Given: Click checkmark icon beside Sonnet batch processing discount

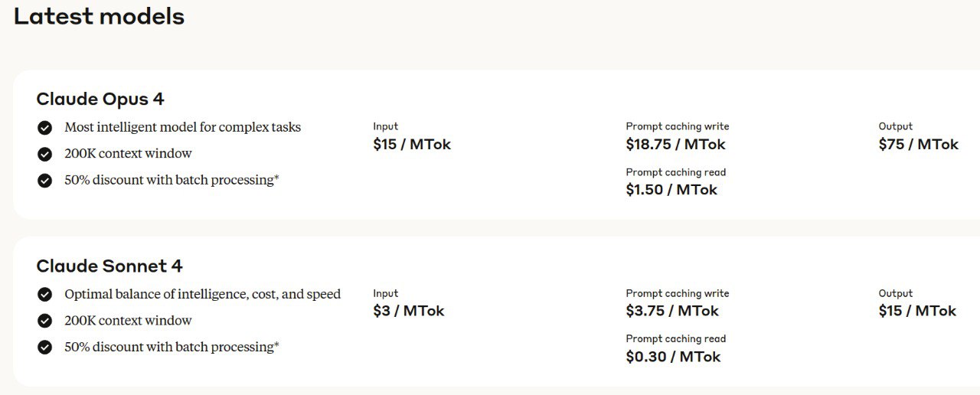Looking at the screenshot, I should (x=45, y=348).
